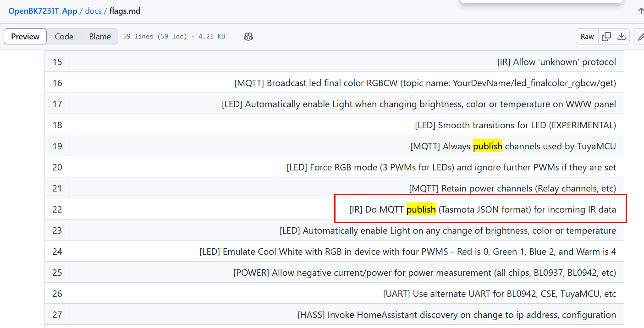Click row number 15 cell
644x328 pixels.
click(x=57, y=62)
